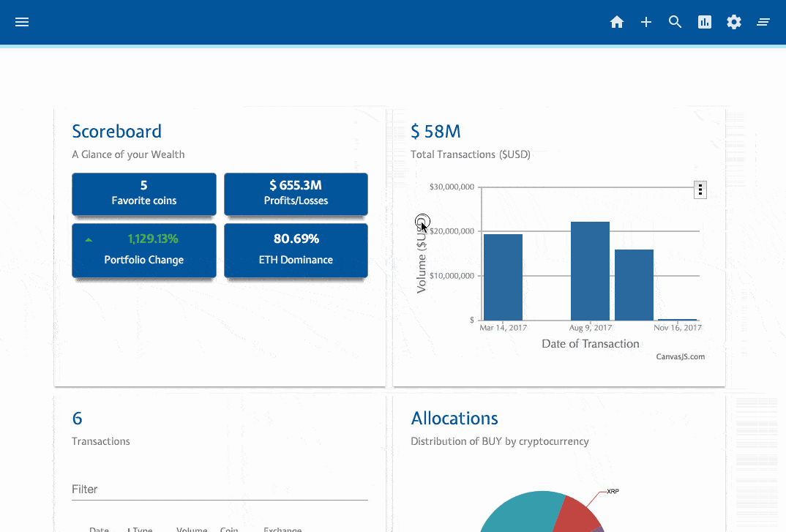
Task: Open the settings gear icon
Action: point(734,22)
